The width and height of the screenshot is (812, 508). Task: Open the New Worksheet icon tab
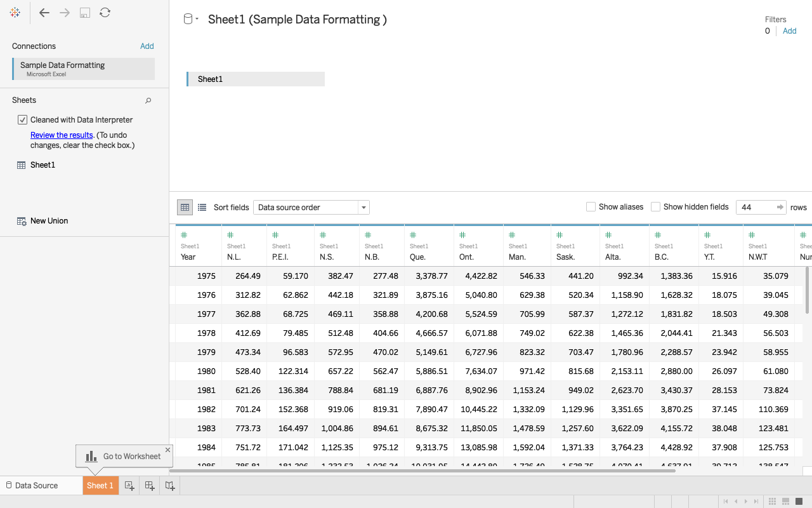pos(129,486)
